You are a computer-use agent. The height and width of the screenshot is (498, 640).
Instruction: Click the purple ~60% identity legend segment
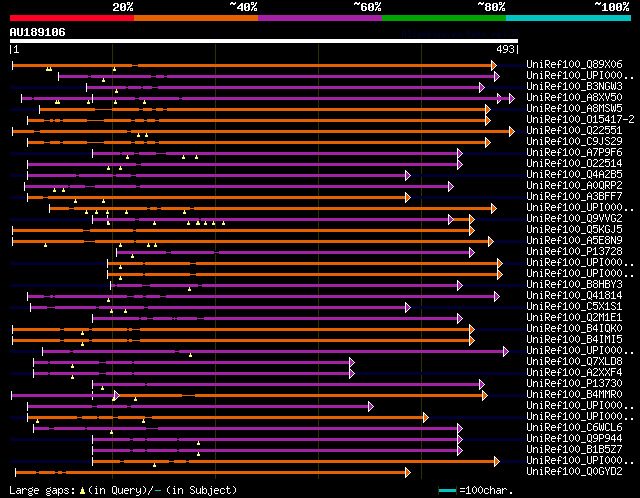[x=320, y=18]
